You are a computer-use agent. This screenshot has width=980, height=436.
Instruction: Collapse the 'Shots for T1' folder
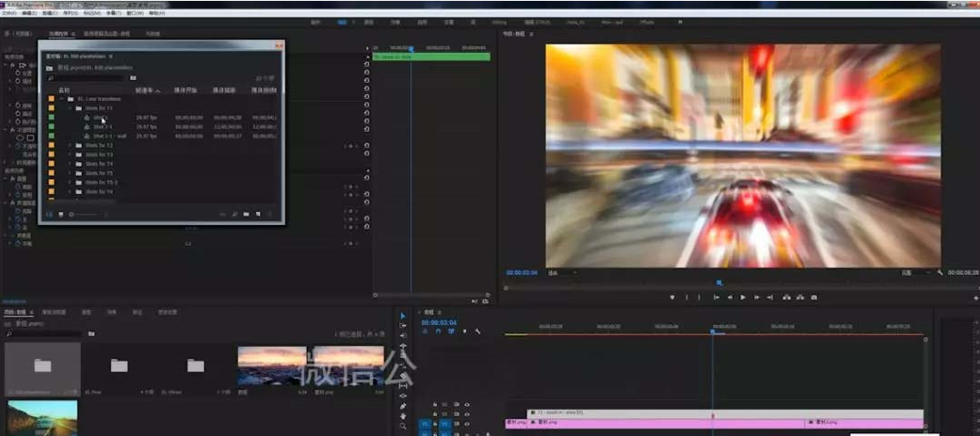(x=70, y=108)
